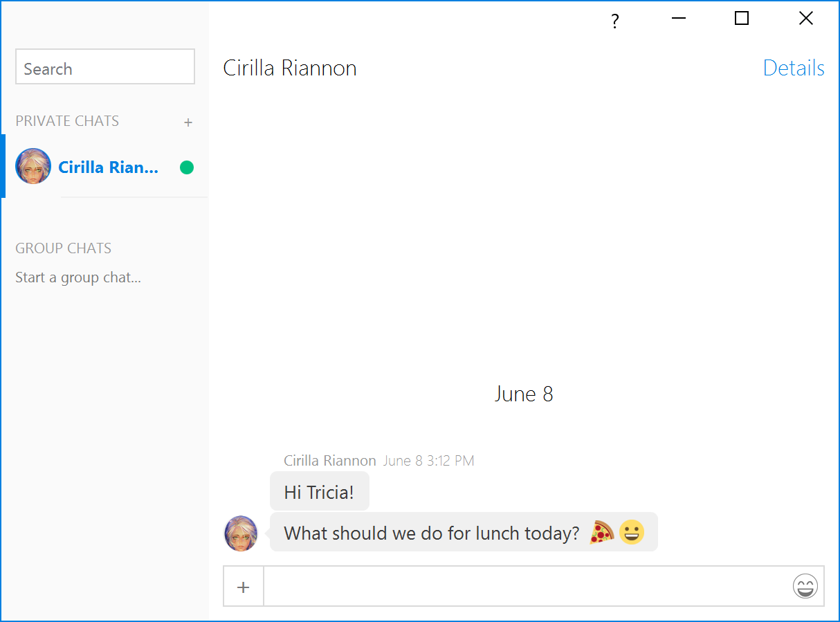Open the Details panel link
The height and width of the screenshot is (622, 840).
coord(794,68)
